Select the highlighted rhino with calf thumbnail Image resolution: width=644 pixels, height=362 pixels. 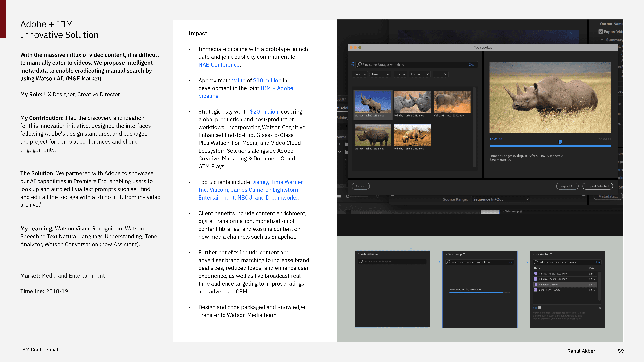coord(413,135)
